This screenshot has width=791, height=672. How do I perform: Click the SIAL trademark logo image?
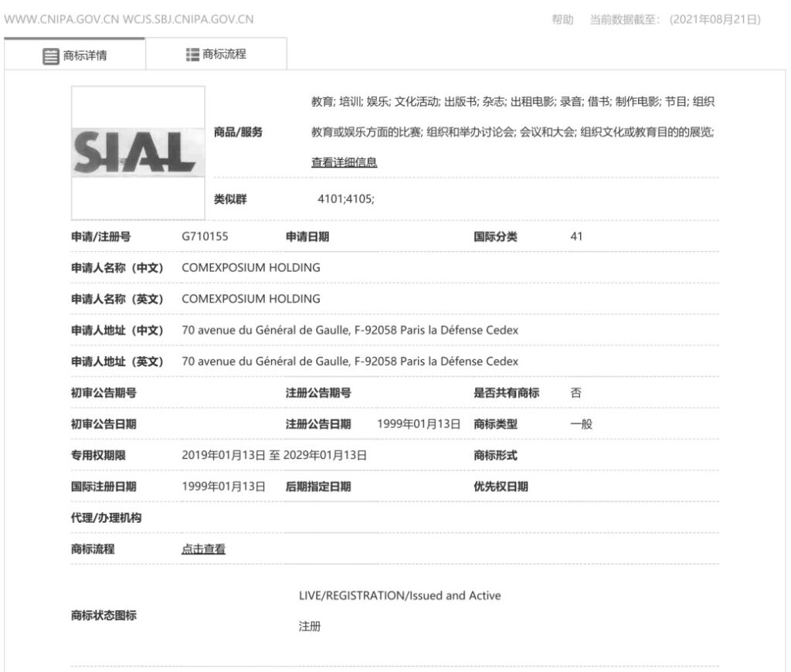click(x=137, y=152)
